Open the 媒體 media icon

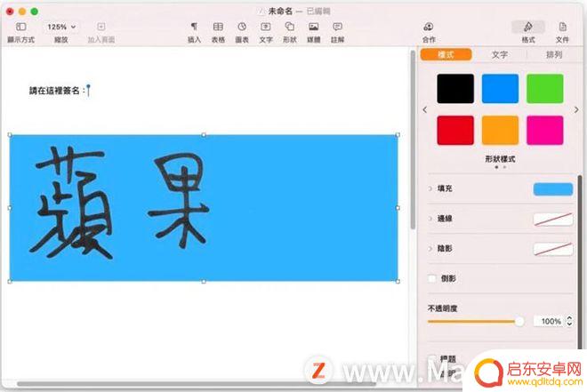(x=314, y=27)
